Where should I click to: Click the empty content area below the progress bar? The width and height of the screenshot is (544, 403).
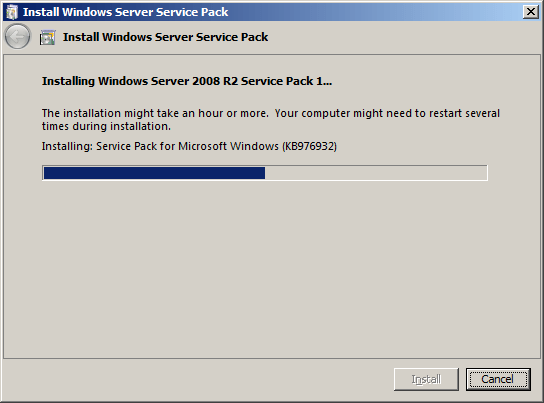(271, 271)
